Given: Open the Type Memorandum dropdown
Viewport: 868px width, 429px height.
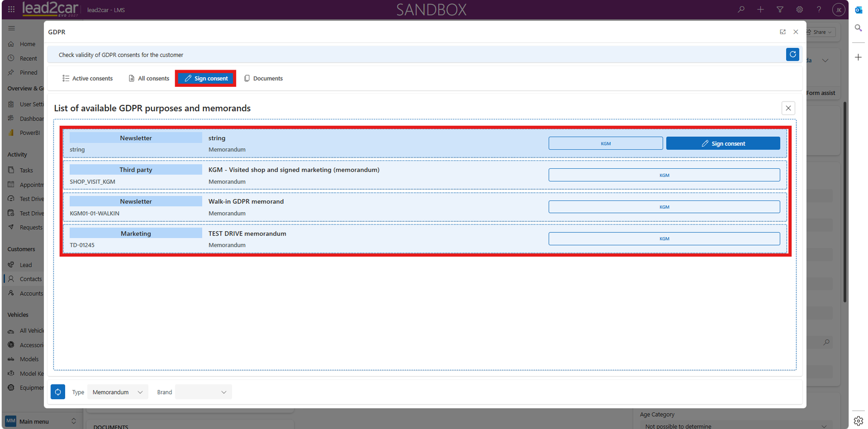Looking at the screenshot, I should 117,392.
